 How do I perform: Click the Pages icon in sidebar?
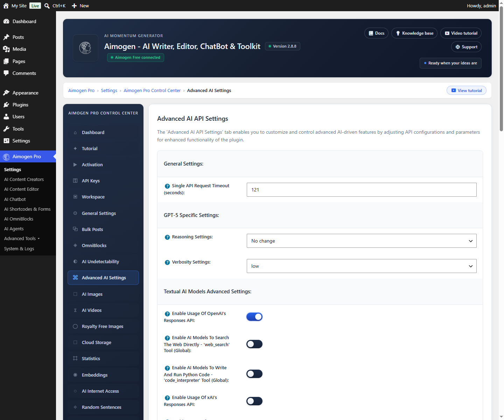click(x=6, y=61)
